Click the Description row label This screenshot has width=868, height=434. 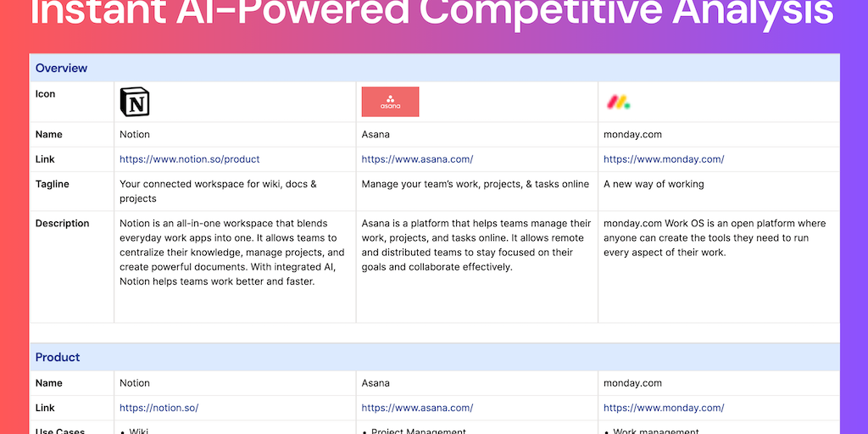62,224
